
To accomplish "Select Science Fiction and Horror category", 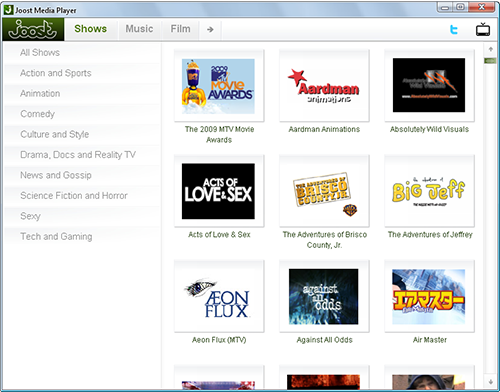I will [82, 196].
